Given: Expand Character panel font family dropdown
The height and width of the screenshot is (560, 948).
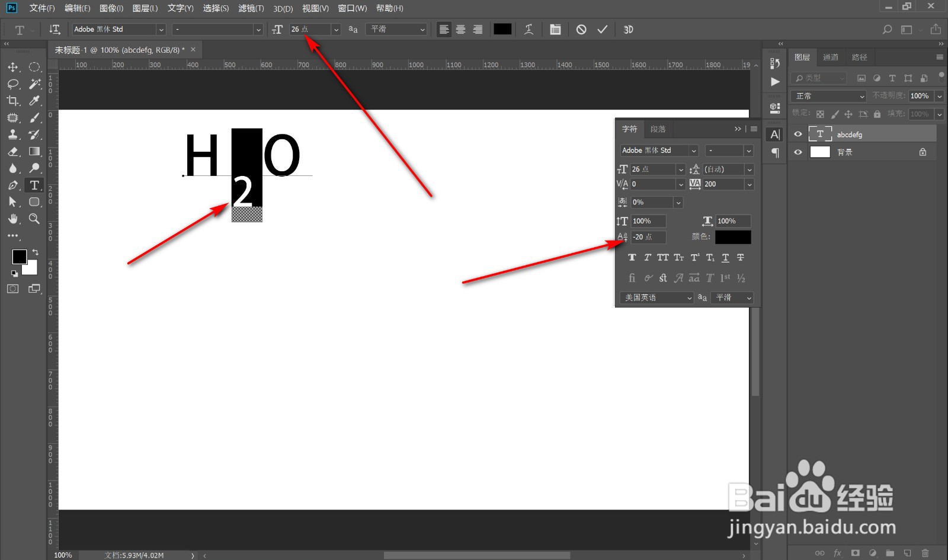Looking at the screenshot, I should point(694,151).
